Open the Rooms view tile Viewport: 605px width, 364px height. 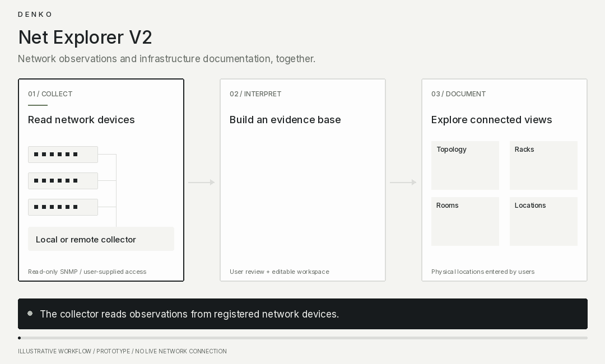pos(465,221)
